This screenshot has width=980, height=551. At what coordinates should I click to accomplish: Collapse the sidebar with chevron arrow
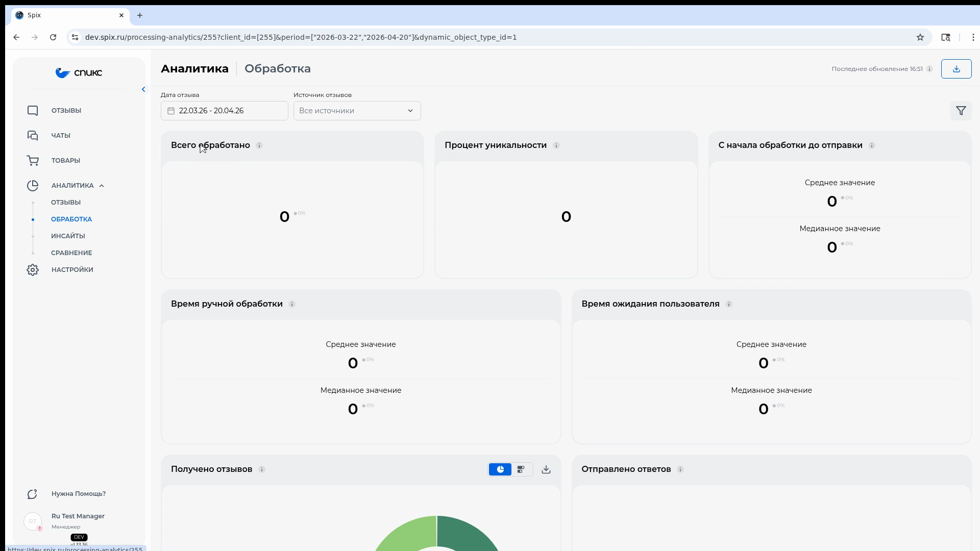[x=143, y=89]
